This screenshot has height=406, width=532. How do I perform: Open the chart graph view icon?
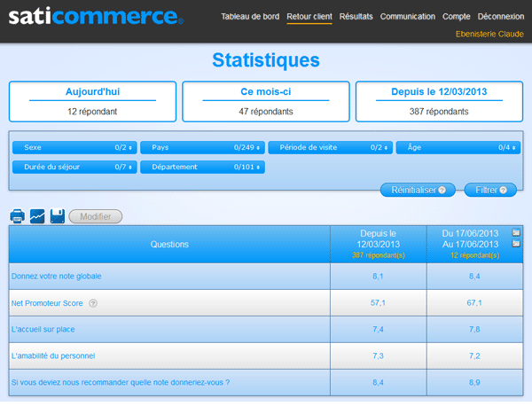[x=37, y=216]
